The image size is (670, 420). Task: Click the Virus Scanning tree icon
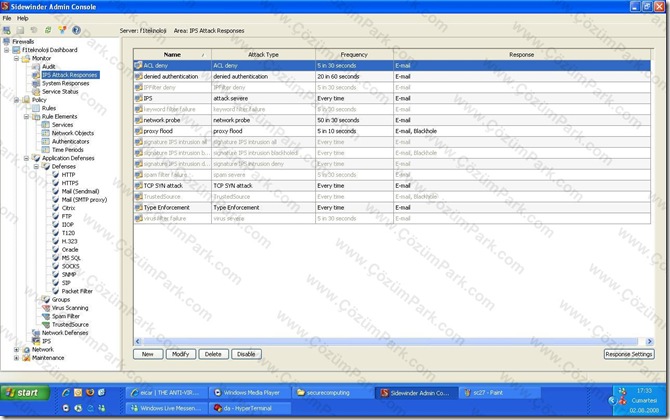click(x=46, y=308)
